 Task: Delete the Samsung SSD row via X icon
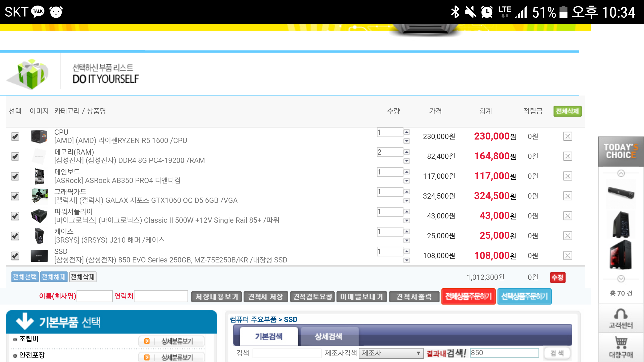[568, 255]
